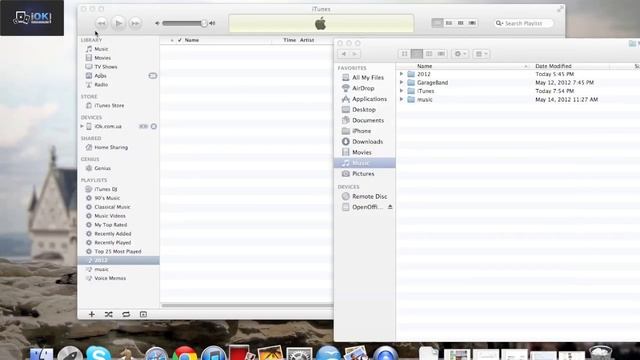
Task: Eject the OpenOffi... disk in Finder
Action: (x=390, y=207)
